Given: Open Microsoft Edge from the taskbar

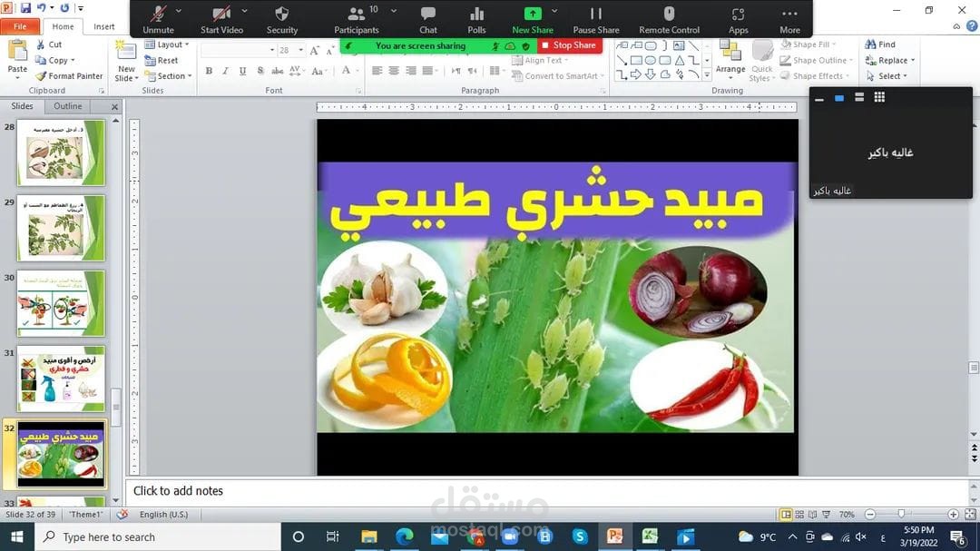Looking at the screenshot, I should [x=405, y=536].
